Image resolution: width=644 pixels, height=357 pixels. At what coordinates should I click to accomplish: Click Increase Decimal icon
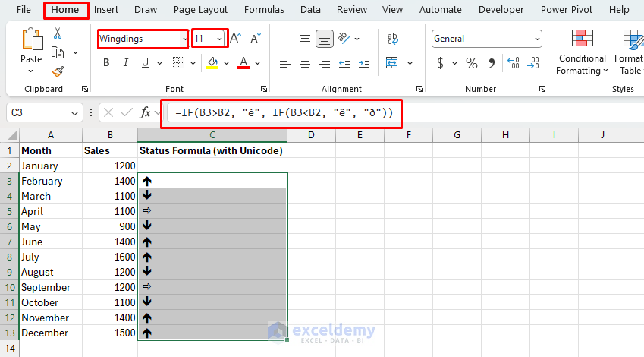[514, 63]
